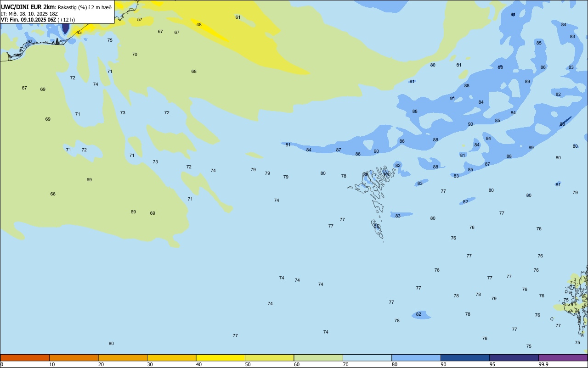Click the '66' humidity value on the map
Image resolution: width=588 pixels, height=368 pixels.
click(x=53, y=194)
